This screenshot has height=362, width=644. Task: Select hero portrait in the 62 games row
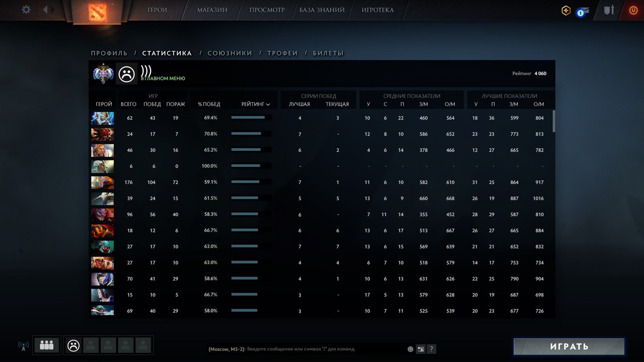tap(103, 118)
